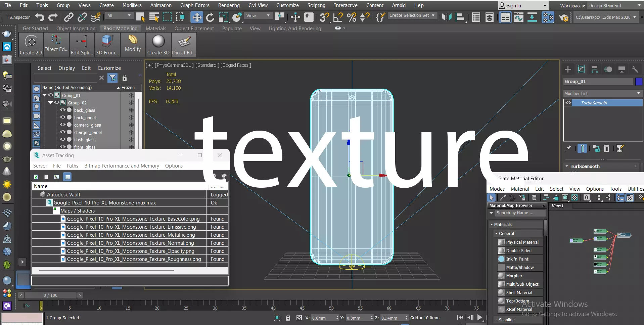Click the Mirror tool icon

447,17
